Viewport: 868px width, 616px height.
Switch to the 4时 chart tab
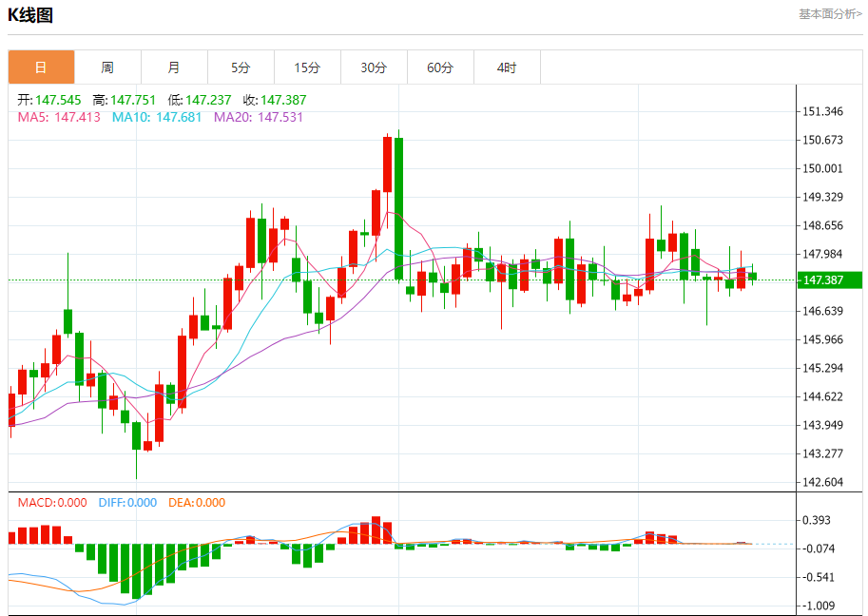point(507,67)
